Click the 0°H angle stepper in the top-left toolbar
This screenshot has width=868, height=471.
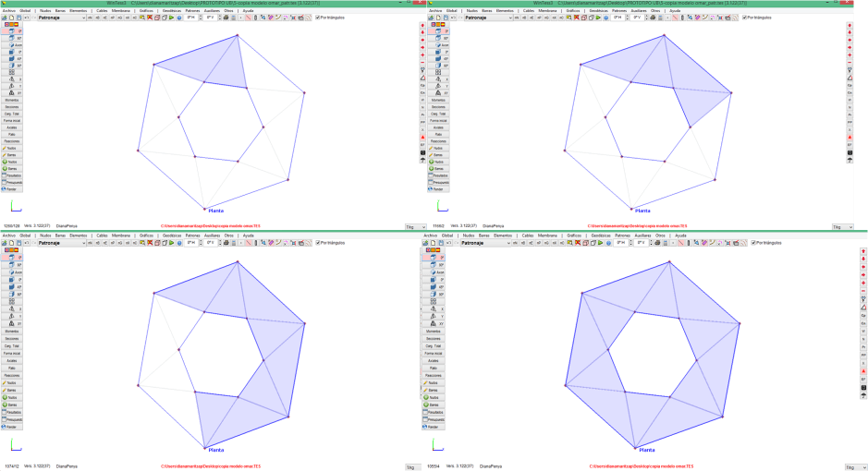[191, 18]
